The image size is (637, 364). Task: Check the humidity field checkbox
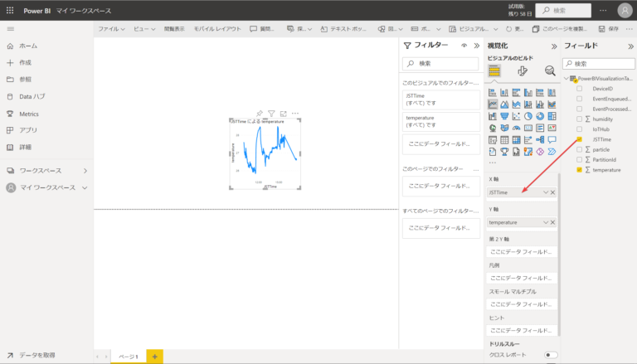(x=579, y=119)
